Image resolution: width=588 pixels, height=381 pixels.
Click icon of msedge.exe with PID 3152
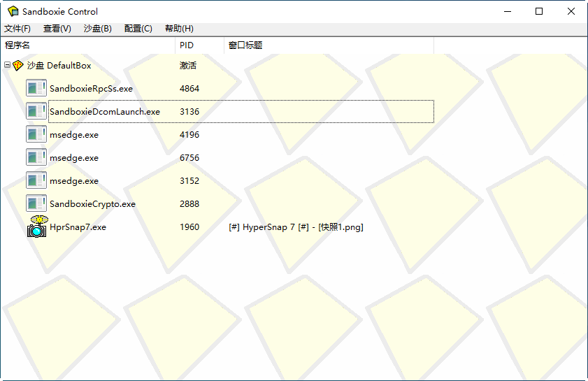coord(36,181)
